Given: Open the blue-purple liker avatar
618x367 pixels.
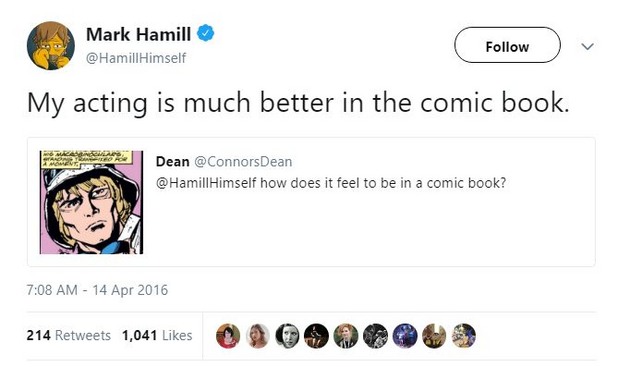Looking at the screenshot, I should coord(405,335).
